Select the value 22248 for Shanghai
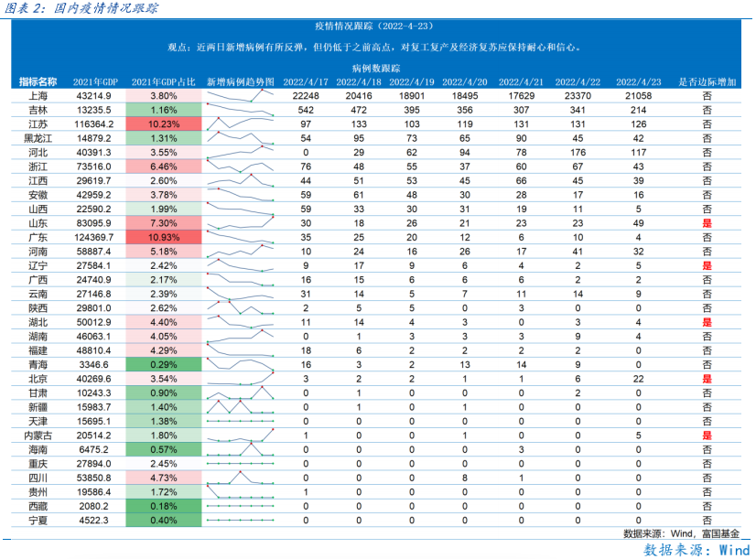The height and width of the screenshot is (559, 756). coord(306,96)
